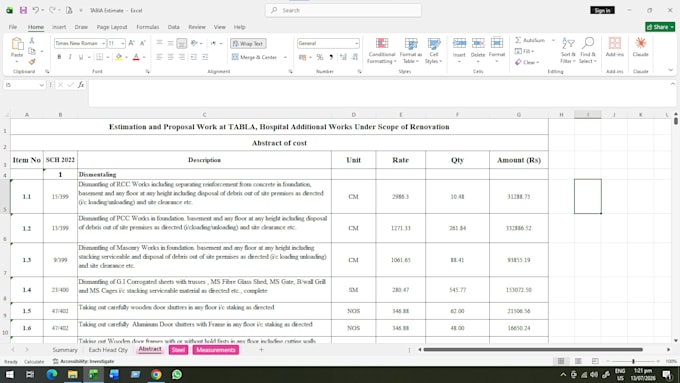
Task: Open the font size dropdown
Action: pyautogui.click(x=123, y=43)
